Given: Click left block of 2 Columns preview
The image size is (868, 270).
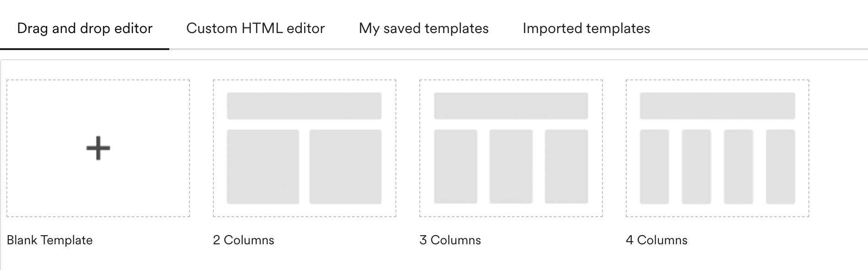Looking at the screenshot, I should (263, 167).
